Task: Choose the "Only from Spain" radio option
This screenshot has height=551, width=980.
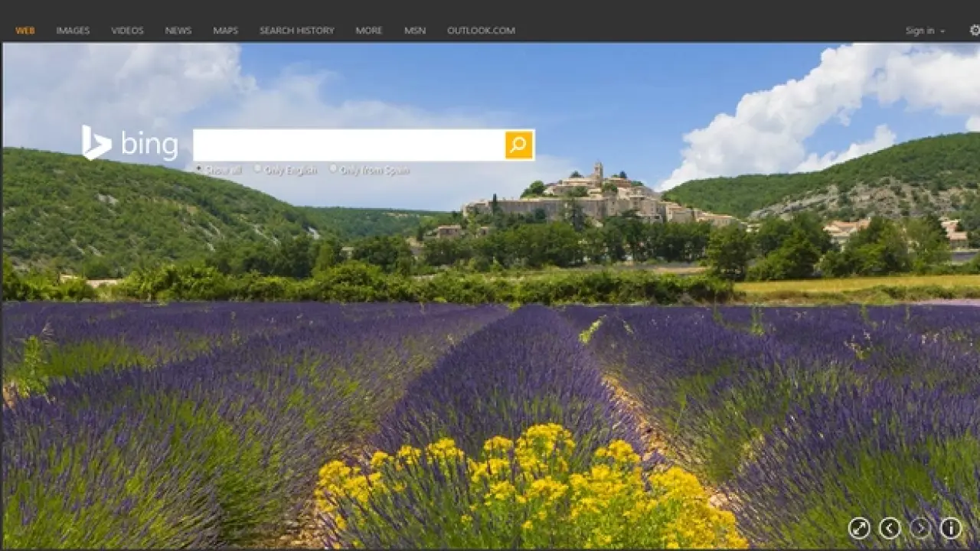Action: tap(333, 169)
